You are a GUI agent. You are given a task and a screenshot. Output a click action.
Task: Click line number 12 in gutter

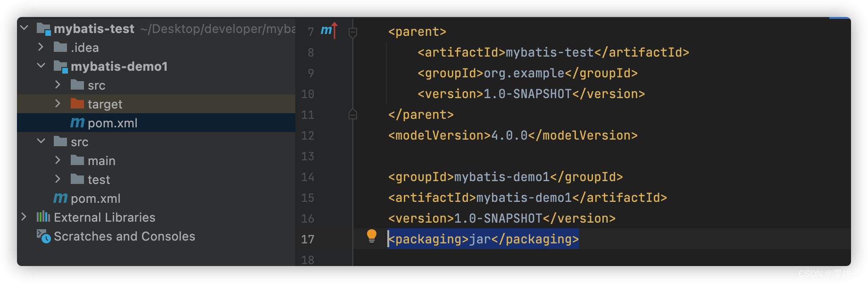click(308, 136)
